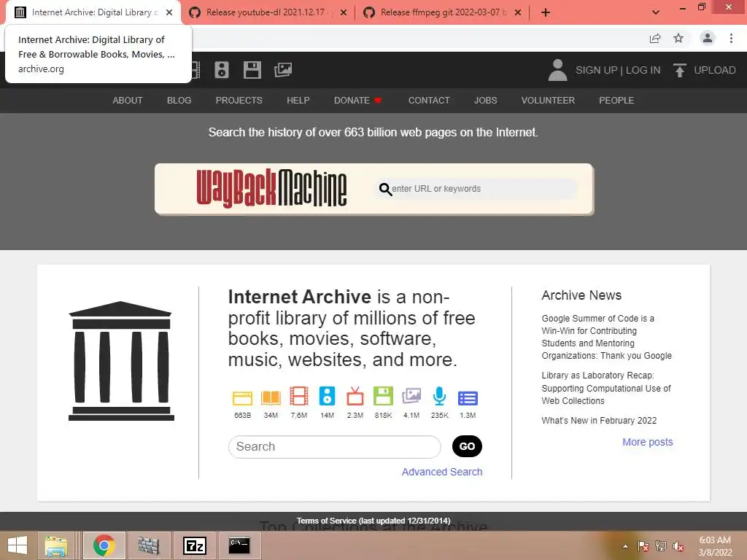The height and width of the screenshot is (560, 747).
Task: Click the GO search button
Action: click(467, 446)
